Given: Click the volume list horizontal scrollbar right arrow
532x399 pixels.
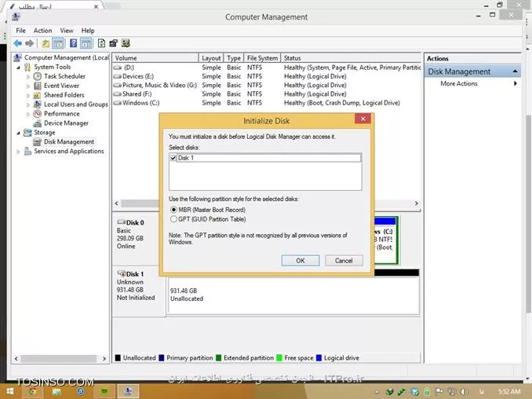Looking at the screenshot, I should point(417,203).
